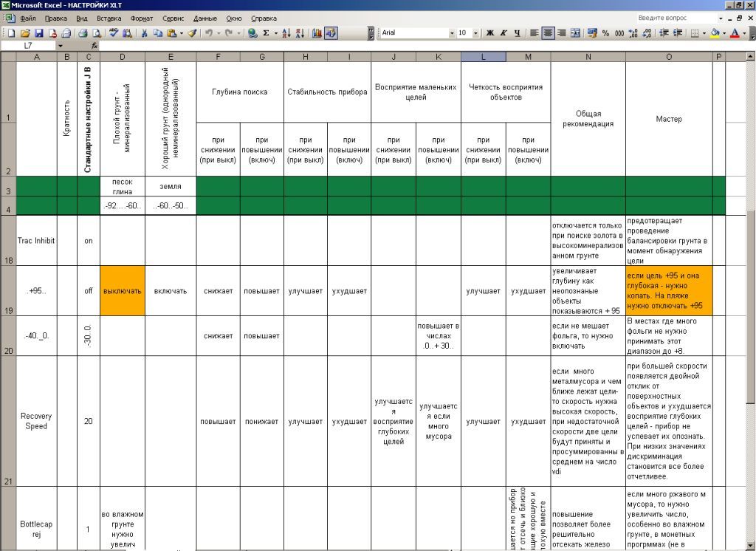
Task: Click the Save icon in the toolbar
Action: (40, 33)
